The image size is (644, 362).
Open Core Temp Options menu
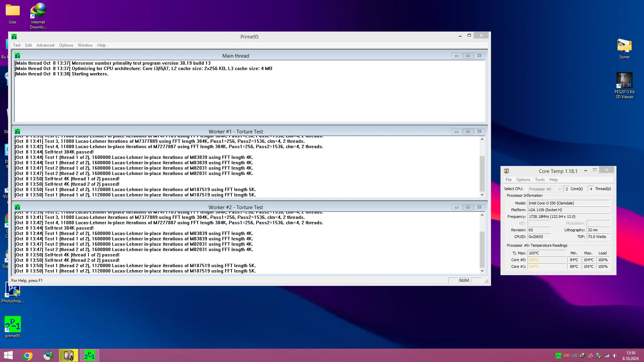[x=523, y=180]
